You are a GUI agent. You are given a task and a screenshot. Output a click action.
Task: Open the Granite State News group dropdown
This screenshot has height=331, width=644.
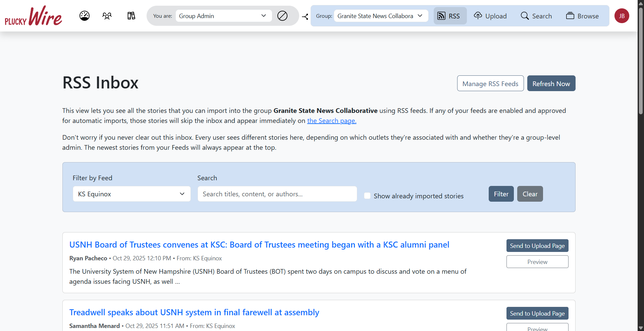[381, 16]
